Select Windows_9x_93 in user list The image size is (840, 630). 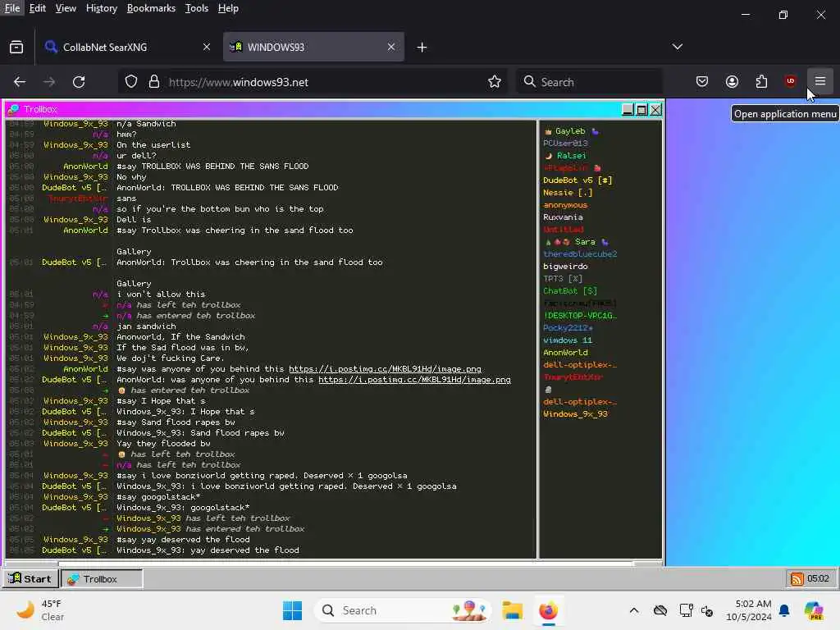point(575,413)
